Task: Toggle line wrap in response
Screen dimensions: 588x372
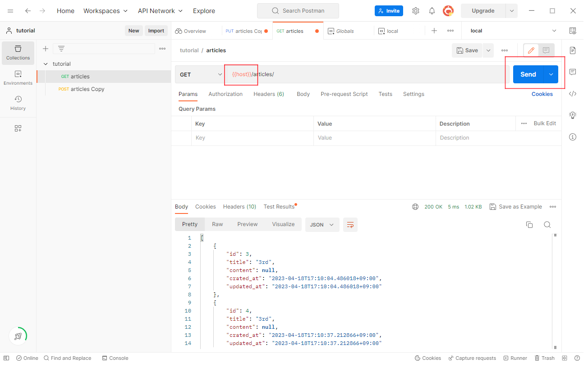Action: pyautogui.click(x=350, y=225)
